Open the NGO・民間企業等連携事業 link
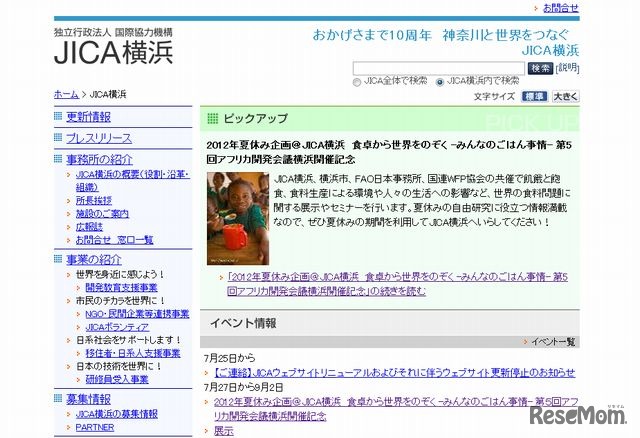 tap(137, 314)
